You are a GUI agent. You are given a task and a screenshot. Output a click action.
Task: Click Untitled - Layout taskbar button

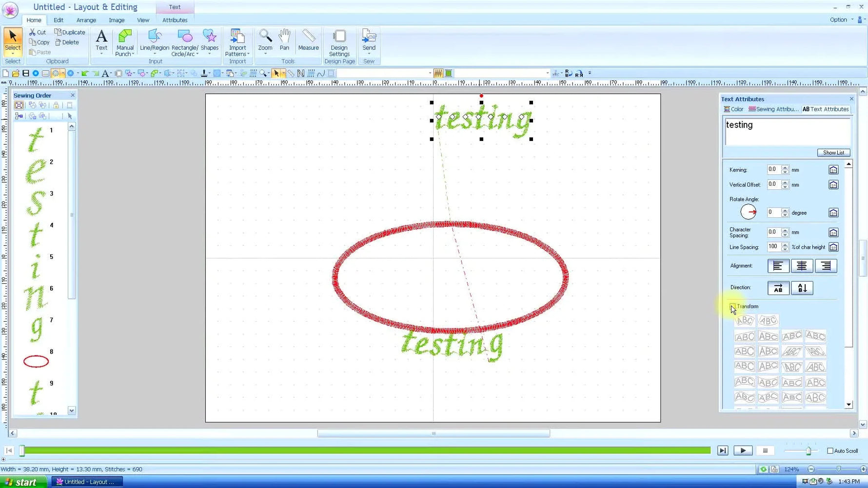click(87, 482)
